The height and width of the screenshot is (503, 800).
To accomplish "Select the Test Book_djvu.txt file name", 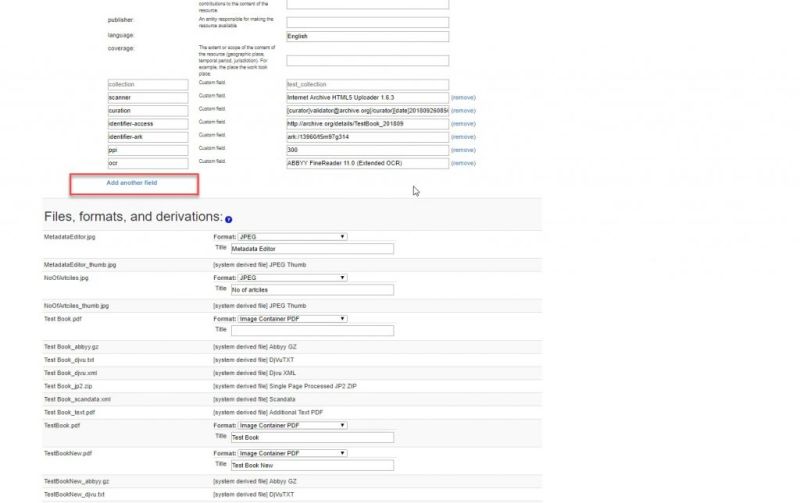I will coord(69,360).
